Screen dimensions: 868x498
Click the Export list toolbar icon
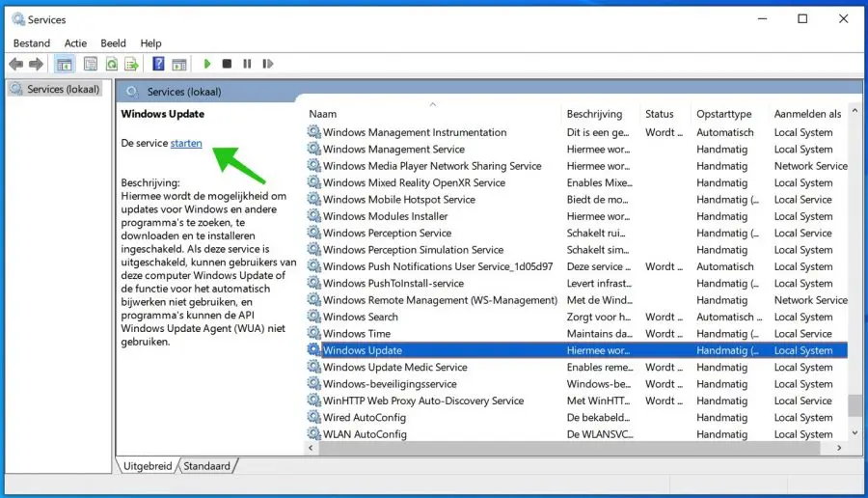pos(132,65)
